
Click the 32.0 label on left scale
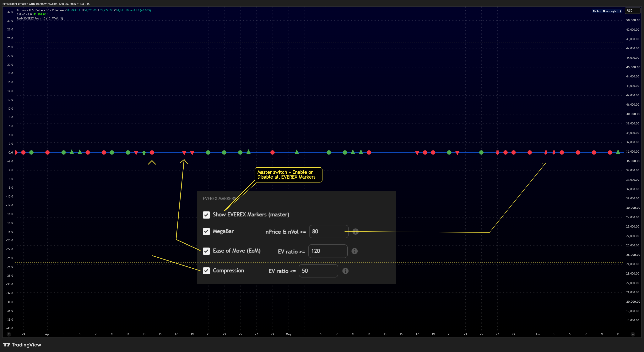click(x=10, y=12)
